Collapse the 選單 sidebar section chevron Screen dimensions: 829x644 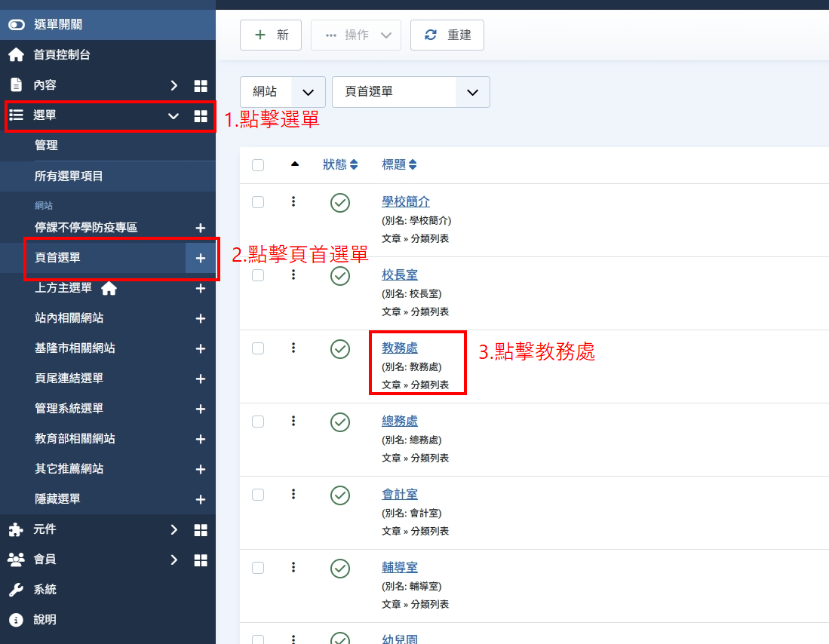[x=173, y=116]
